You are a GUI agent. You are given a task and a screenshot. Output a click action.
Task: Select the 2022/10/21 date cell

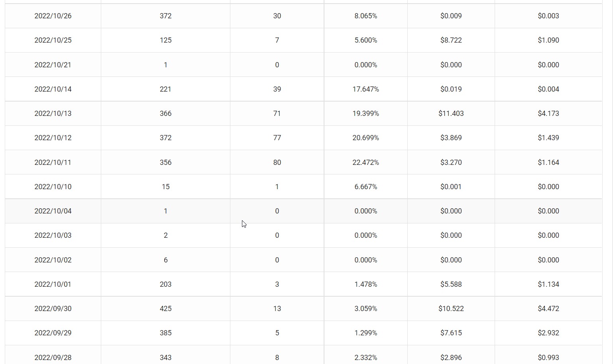53,65
